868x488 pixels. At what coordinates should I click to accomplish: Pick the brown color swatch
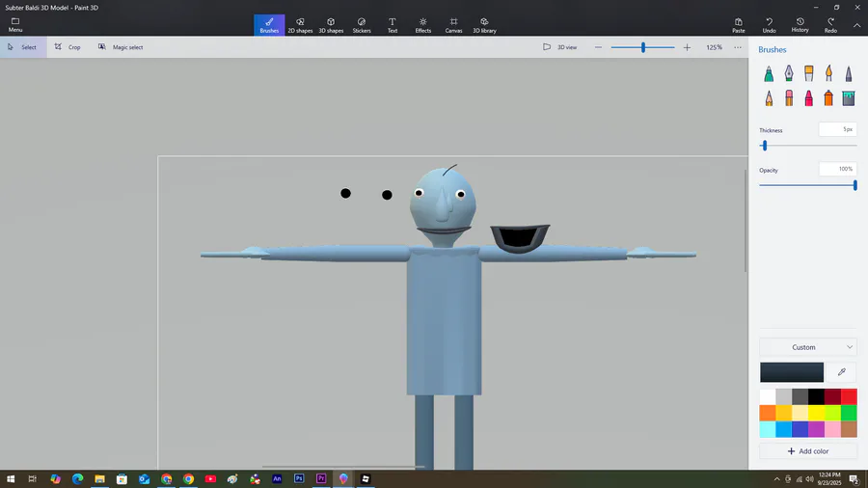pos(849,429)
